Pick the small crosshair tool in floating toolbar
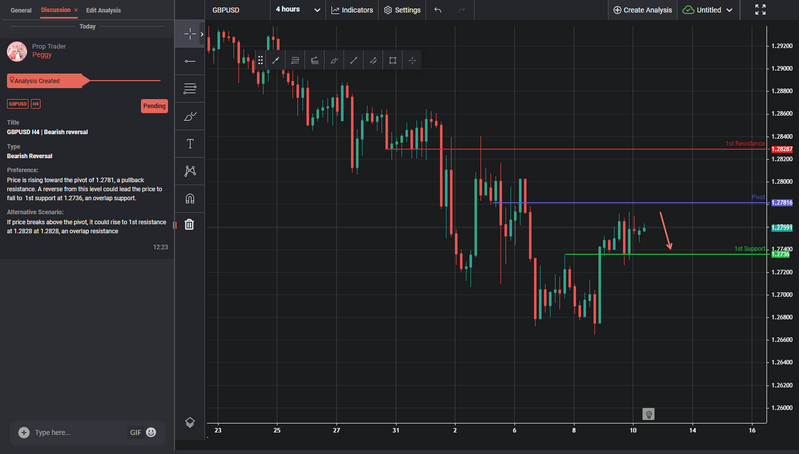Viewport: 801px width, 454px height. tap(412, 60)
